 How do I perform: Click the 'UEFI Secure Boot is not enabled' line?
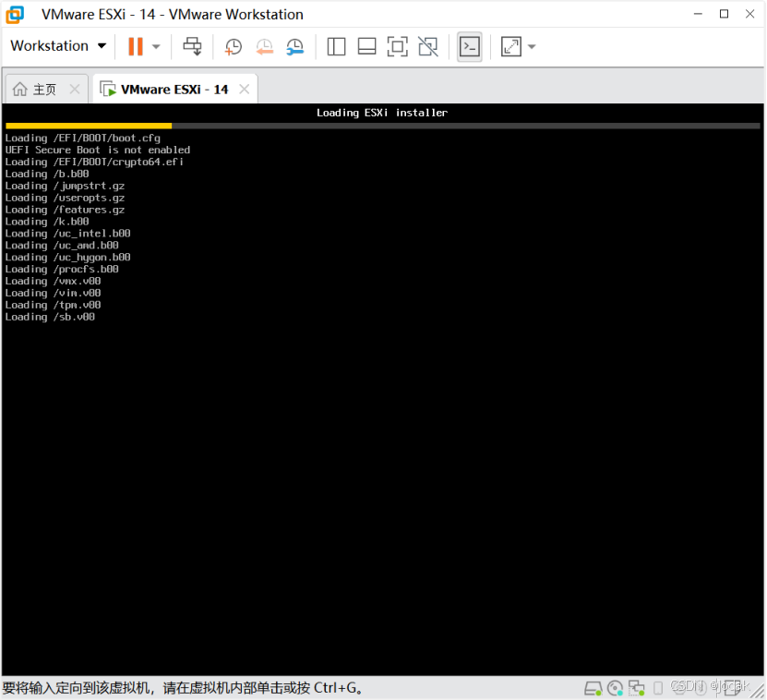[97, 151]
